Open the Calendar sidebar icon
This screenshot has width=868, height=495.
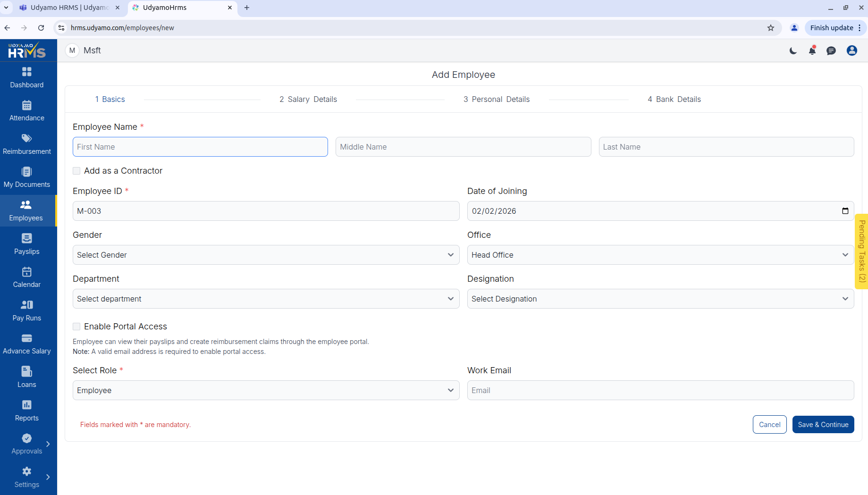pyautogui.click(x=27, y=272)
